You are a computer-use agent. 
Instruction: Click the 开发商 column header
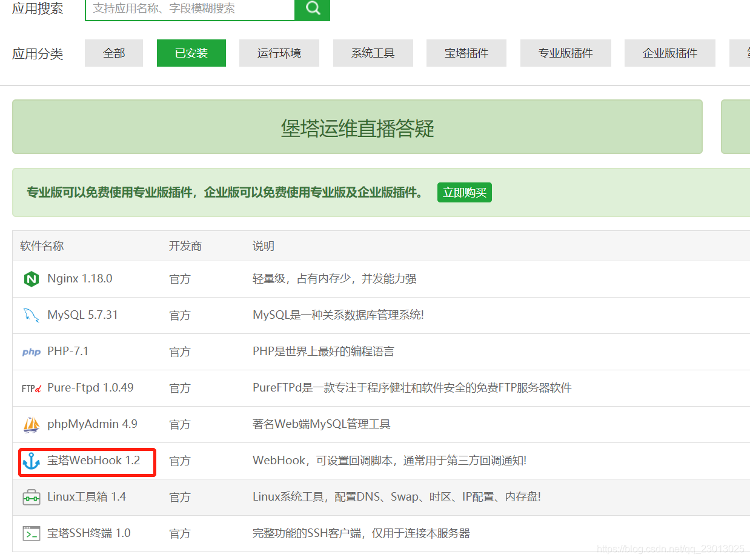point(185,246)
